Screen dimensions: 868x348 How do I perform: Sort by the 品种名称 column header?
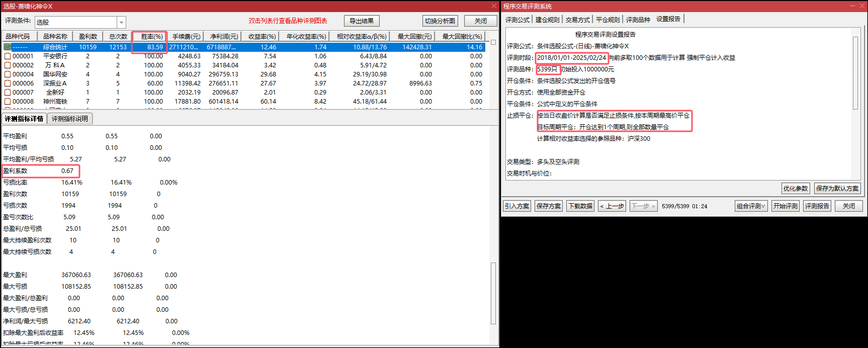tap(55, 36)
